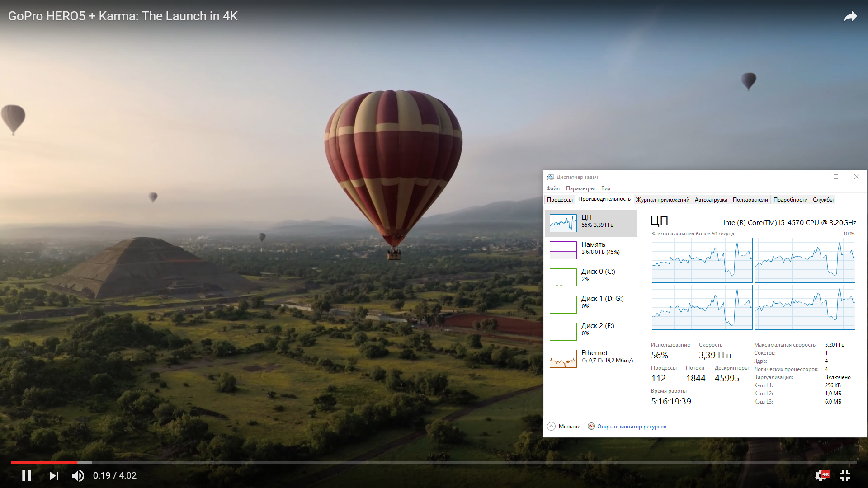Switch to the Процессы tab

tap(560, 200)
